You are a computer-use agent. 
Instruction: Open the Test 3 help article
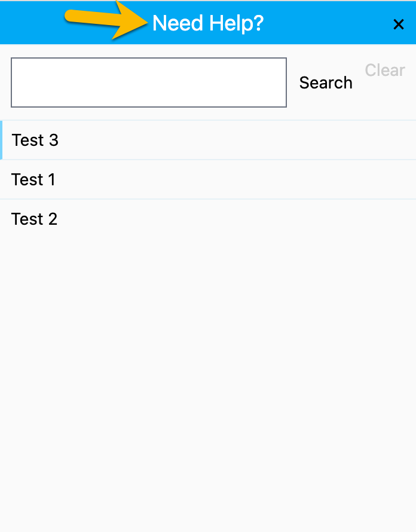click(x=35, y=140)
